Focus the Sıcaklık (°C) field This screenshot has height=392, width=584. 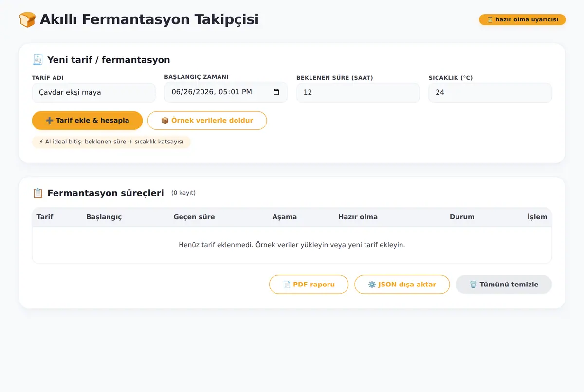tap(490, 92)
